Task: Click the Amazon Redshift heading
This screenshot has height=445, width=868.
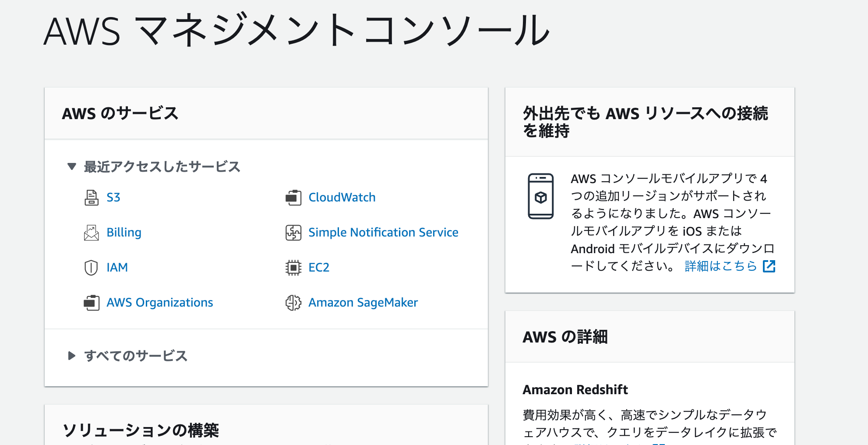Action: pos(575,389)
